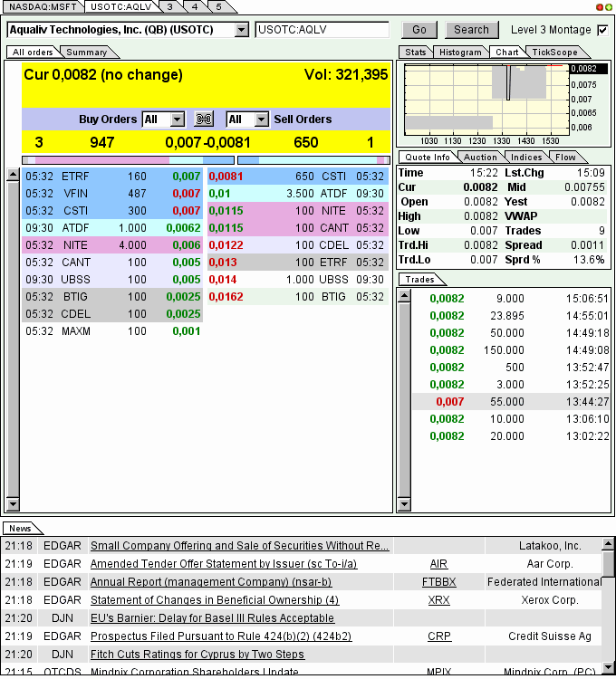Click the order book scroll down arrow
616x679 pixels.
(13, 503)
